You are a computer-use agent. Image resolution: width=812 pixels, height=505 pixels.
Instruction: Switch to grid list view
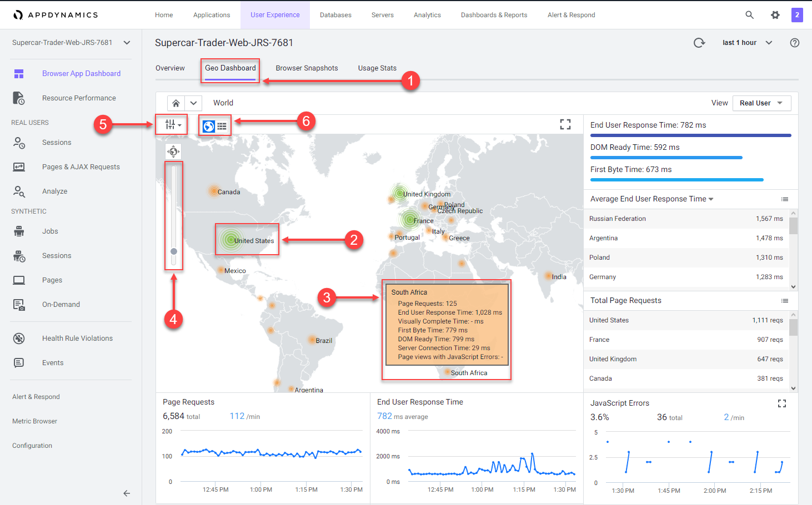(222, 127)
